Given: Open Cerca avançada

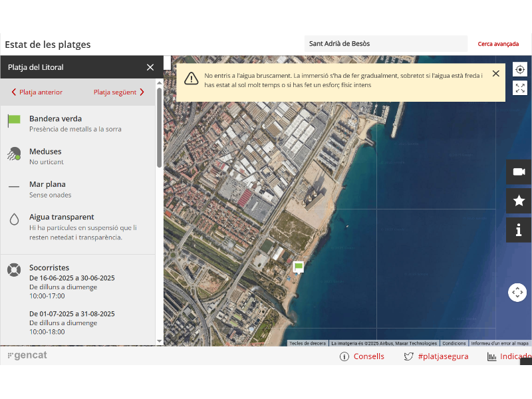Looking at the screenshot, I should 498,44.
